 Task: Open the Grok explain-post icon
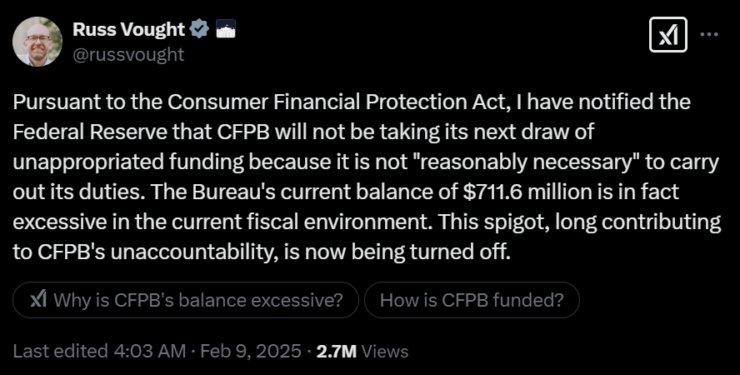click(x=668, y=35)
